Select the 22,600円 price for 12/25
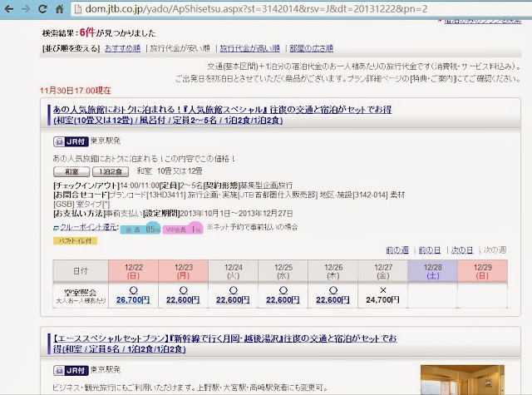The image size is (532, 395). (283, 300)
